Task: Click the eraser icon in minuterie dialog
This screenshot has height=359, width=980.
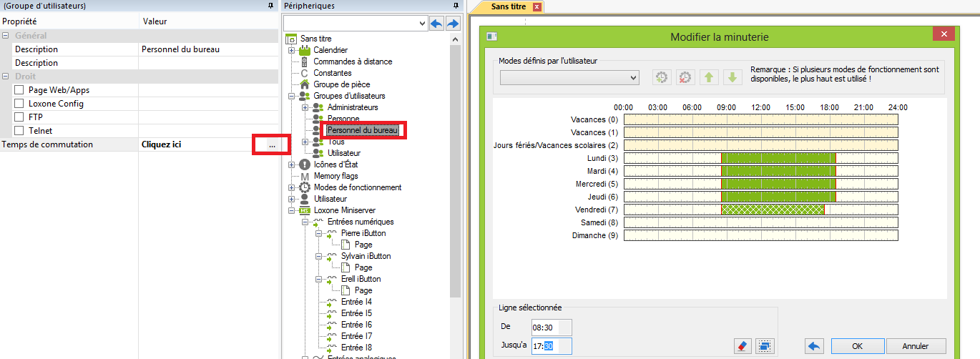Action: tap(742, 346)
